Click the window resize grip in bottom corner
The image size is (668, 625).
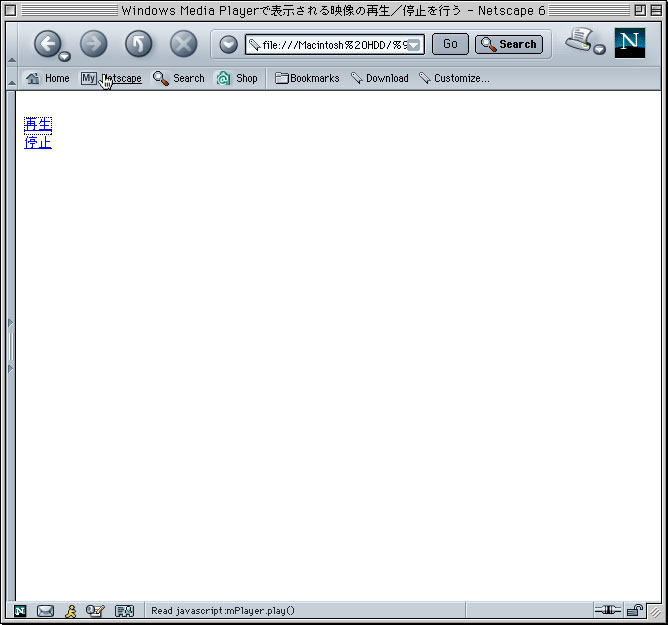[655, 612]
